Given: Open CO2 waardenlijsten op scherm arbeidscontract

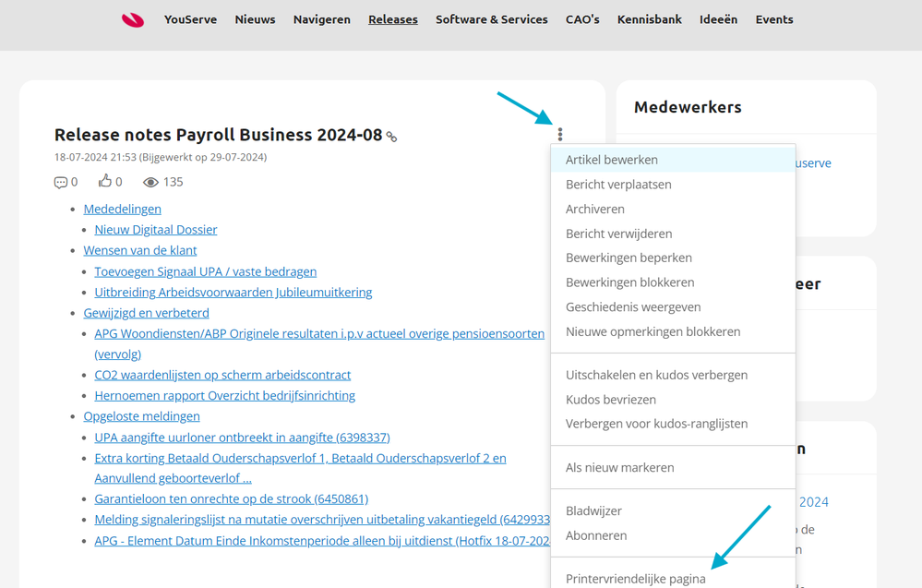Looking at the screenshot, I should tap(222, 375).
